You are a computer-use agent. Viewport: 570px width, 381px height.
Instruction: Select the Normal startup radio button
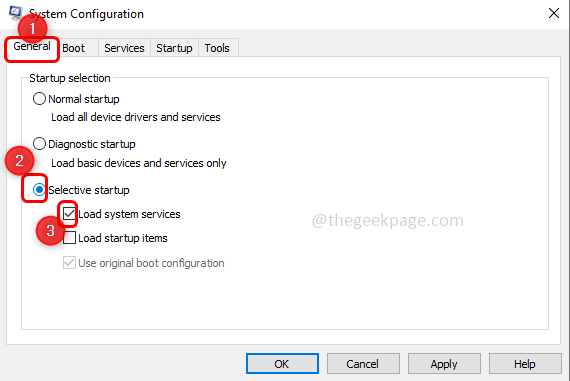point(39,99)
